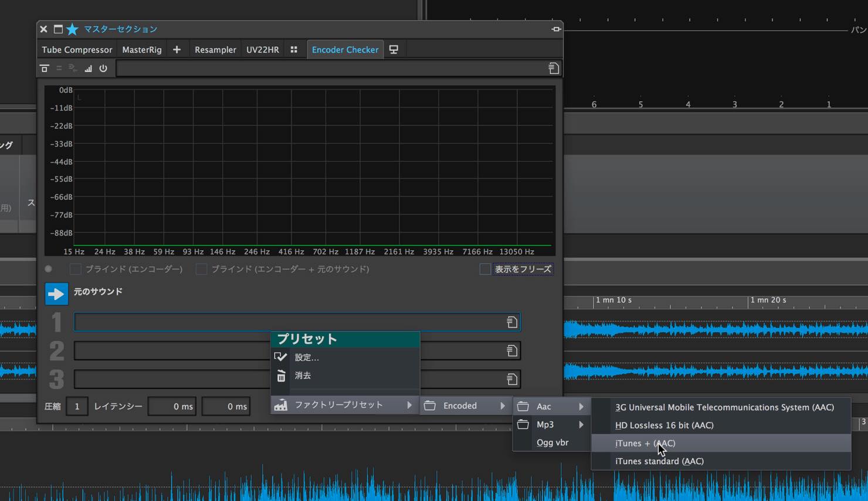Image resolution: width=868 pixels, height=501 pixels.
Task: Click the monitor icon after Encoder Checker tab
Action: [394, 50]
